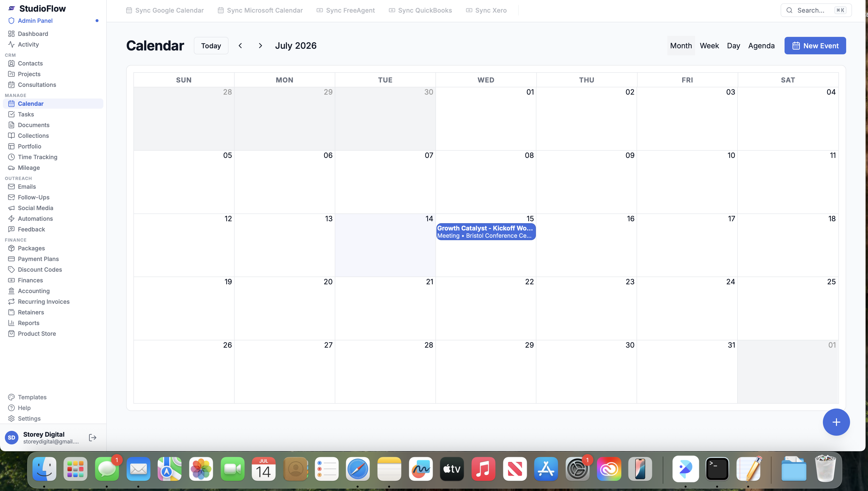
Task: Open Terminal in the Dock
Action: coord(717,469)
